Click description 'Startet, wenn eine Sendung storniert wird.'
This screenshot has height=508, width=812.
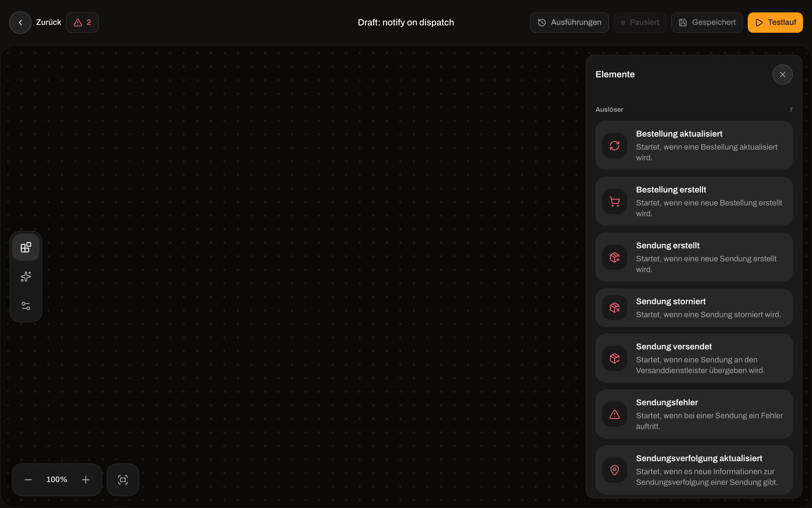tap(708, 314)
